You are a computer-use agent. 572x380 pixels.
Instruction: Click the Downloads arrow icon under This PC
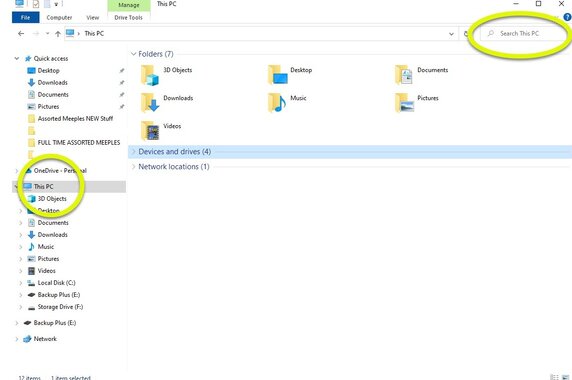pyautogui.click(x=31, y=234)
